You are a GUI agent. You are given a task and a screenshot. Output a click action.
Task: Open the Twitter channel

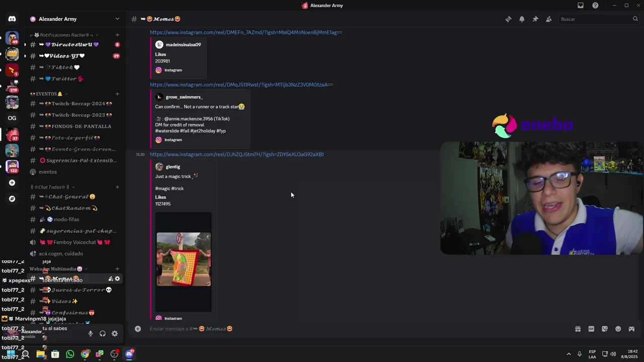(74, 79)
